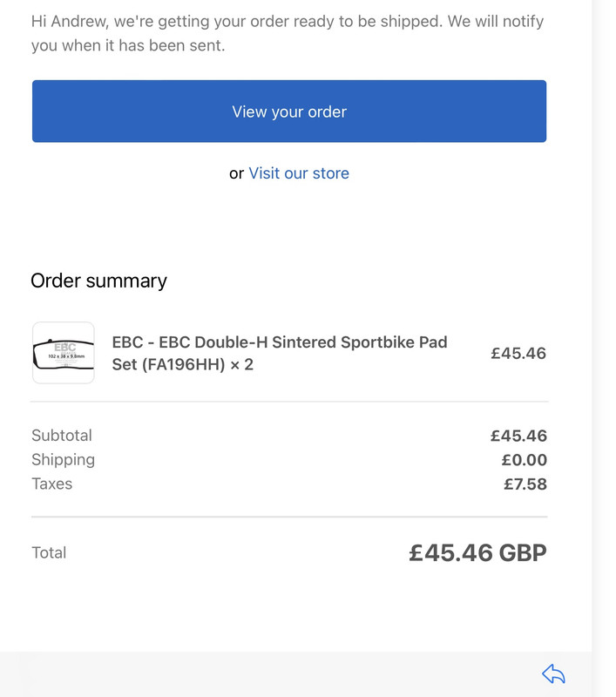This screenshot has height=697, width=616.
Task: Tap the word 'or' before store link
Action: 236,173
